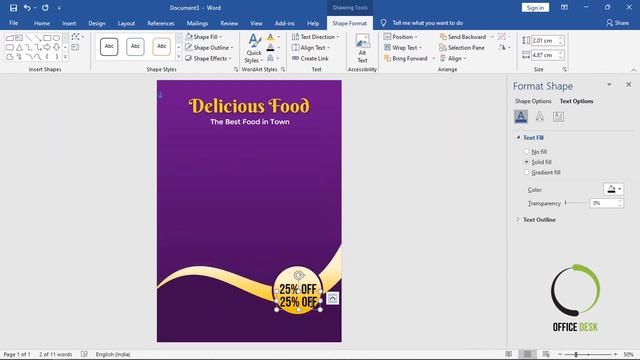Click Send Backward

click(x=462, y=37)
